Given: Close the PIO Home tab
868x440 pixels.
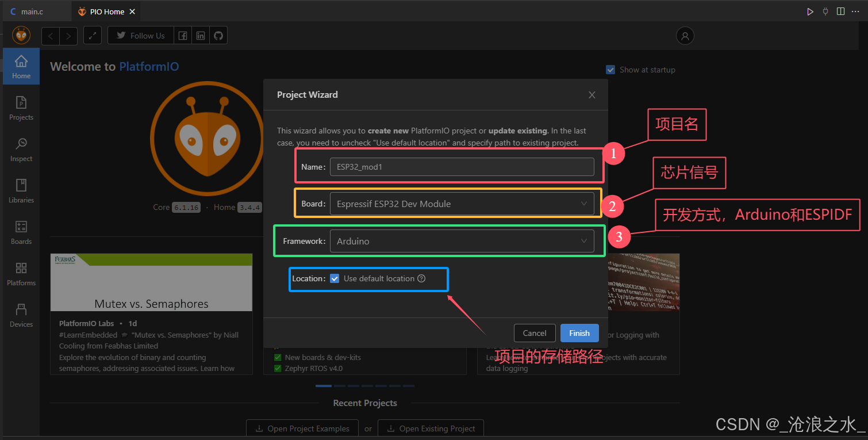Looking at the screenshot, I should point(132,12).
